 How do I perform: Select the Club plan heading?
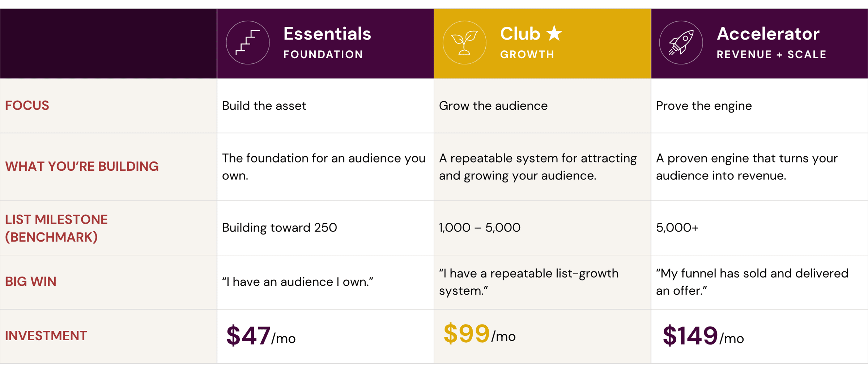point(520,34)
